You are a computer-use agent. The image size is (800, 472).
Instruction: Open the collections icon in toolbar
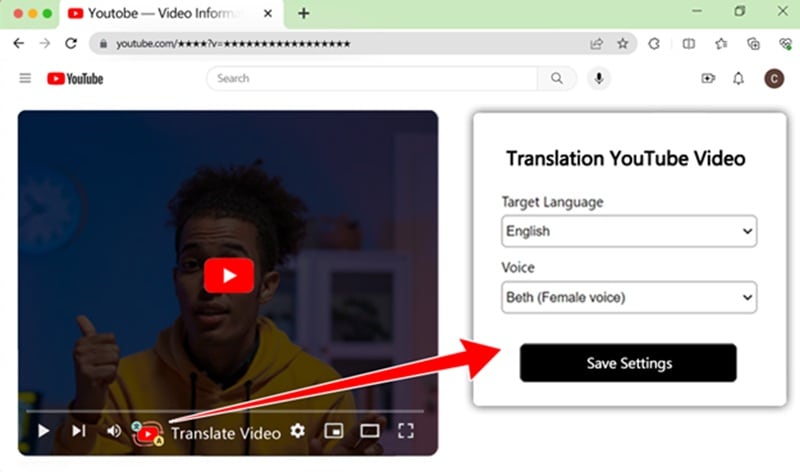(x=754, y=44)
